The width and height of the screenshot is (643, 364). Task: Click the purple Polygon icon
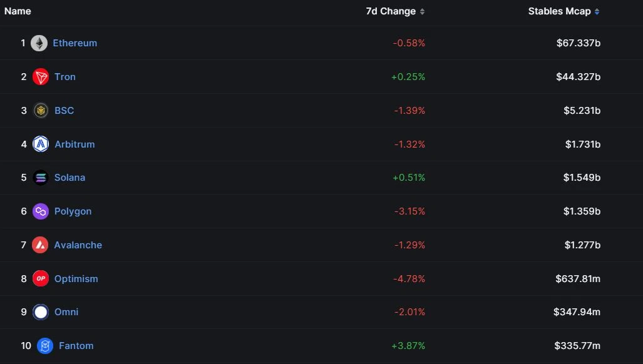point(41,211)
